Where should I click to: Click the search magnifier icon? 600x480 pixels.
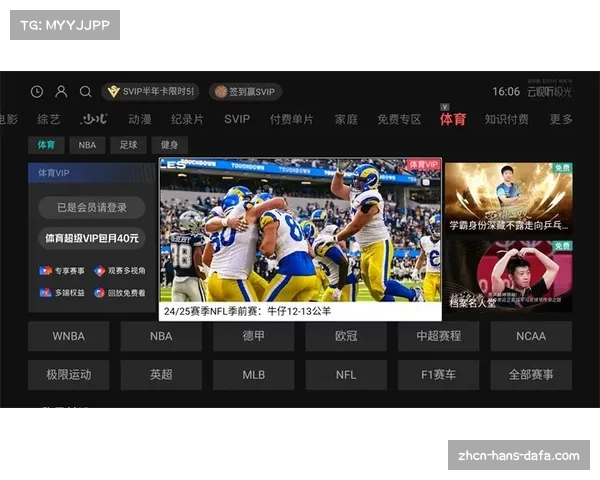coord(85,92)
